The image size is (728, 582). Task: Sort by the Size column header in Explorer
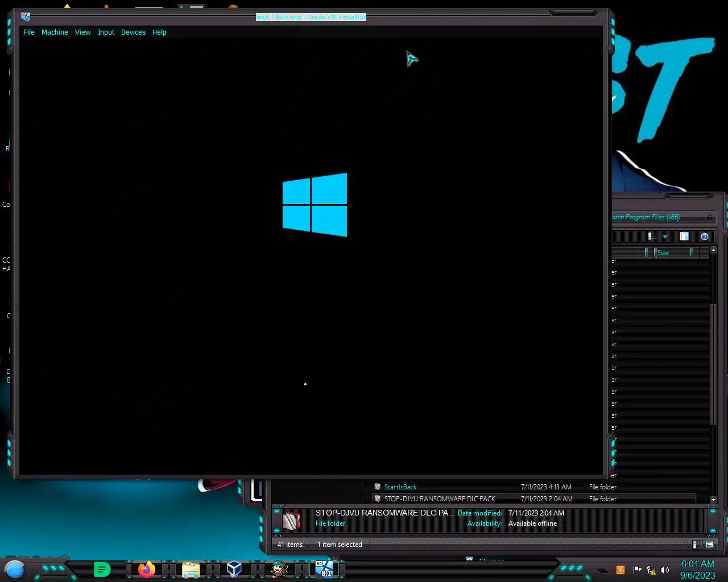[673, 253]
